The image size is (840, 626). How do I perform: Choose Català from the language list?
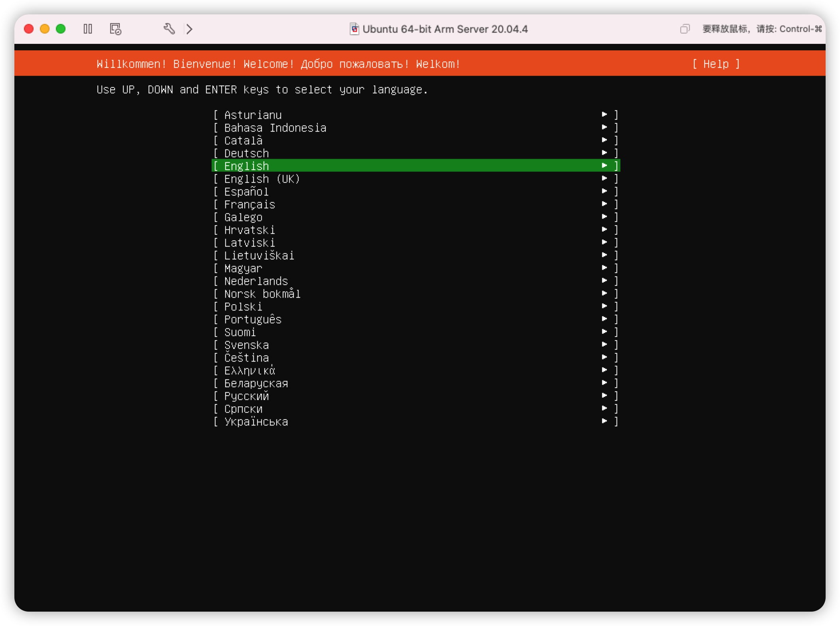click(x=416, y=141)
